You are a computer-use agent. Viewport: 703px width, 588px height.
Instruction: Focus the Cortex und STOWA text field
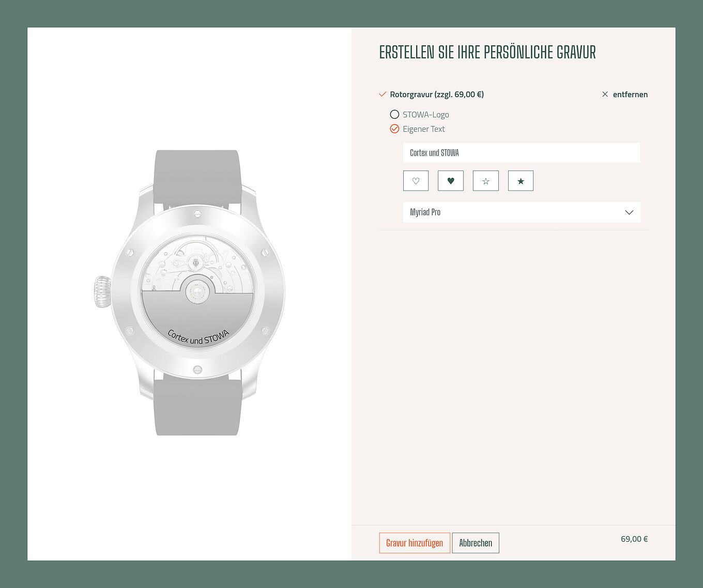pyautogui.click(x=522, y=153)
